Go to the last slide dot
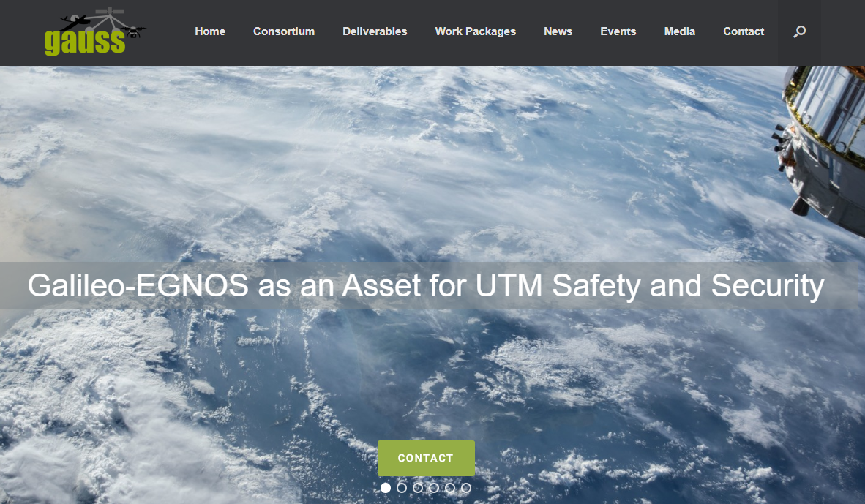This screenshot has height=504, width=865. pyautogui.click(x=466, y=488)
